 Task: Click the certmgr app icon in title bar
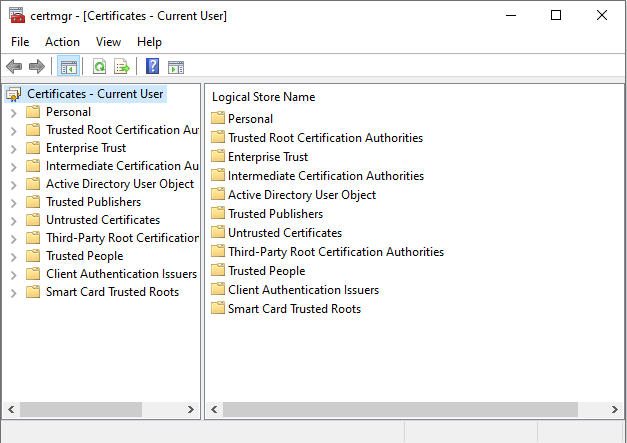point(17,15)
